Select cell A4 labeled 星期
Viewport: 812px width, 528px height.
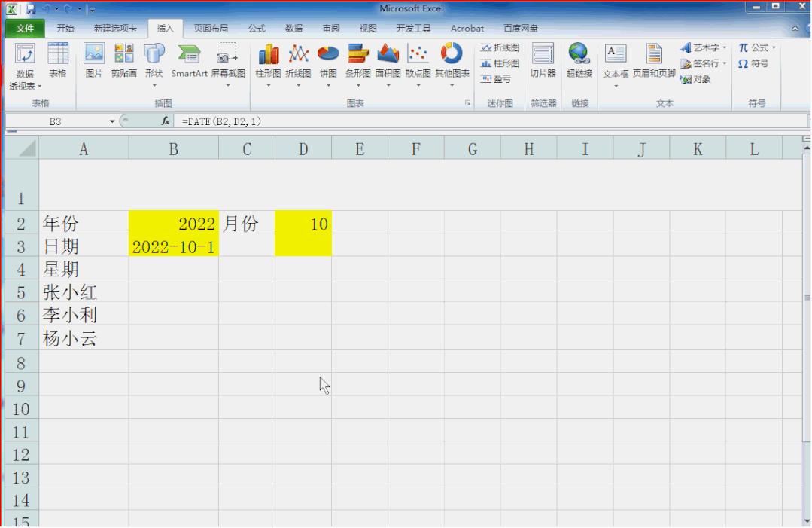click(x=84, y=270)
